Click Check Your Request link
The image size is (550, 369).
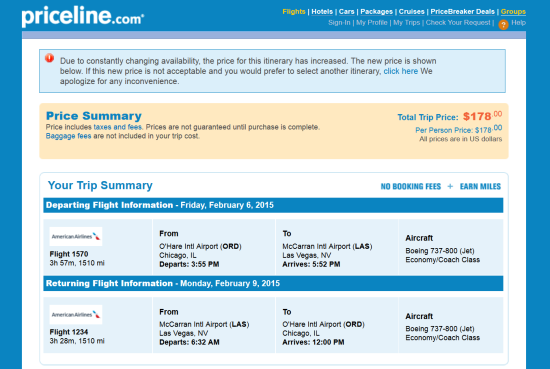(x=458, y=23)
